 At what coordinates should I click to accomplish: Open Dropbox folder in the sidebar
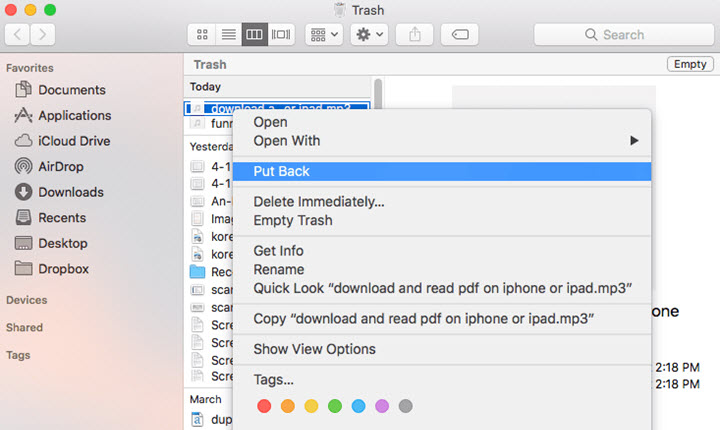[52, 269]
